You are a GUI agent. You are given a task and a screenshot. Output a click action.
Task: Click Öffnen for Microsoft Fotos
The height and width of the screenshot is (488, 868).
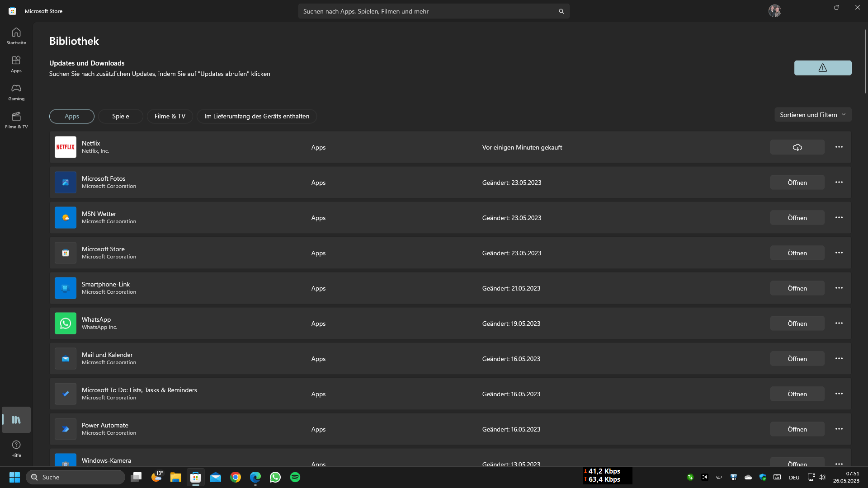[797, 183]
